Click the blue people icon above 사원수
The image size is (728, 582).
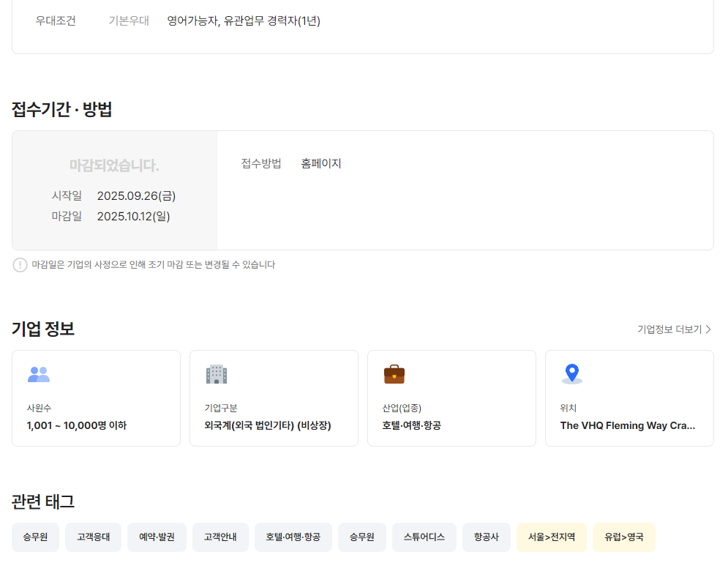(x=38, y=375)
